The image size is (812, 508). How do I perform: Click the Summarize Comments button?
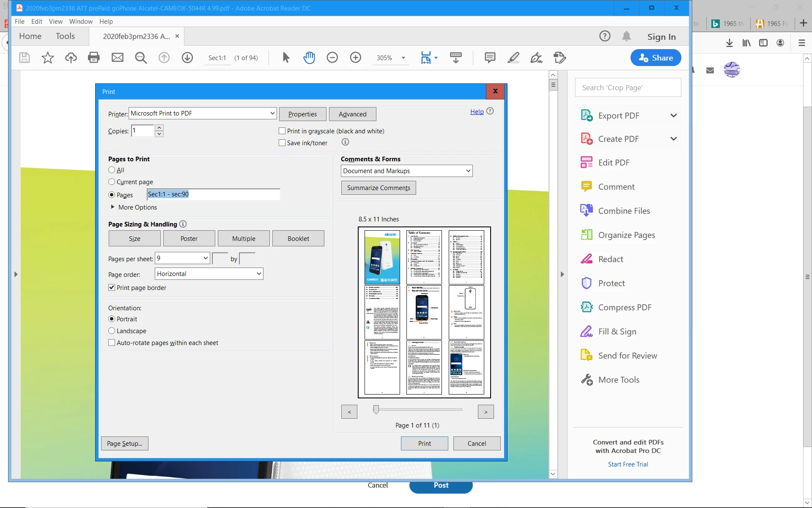click(379, 188)
